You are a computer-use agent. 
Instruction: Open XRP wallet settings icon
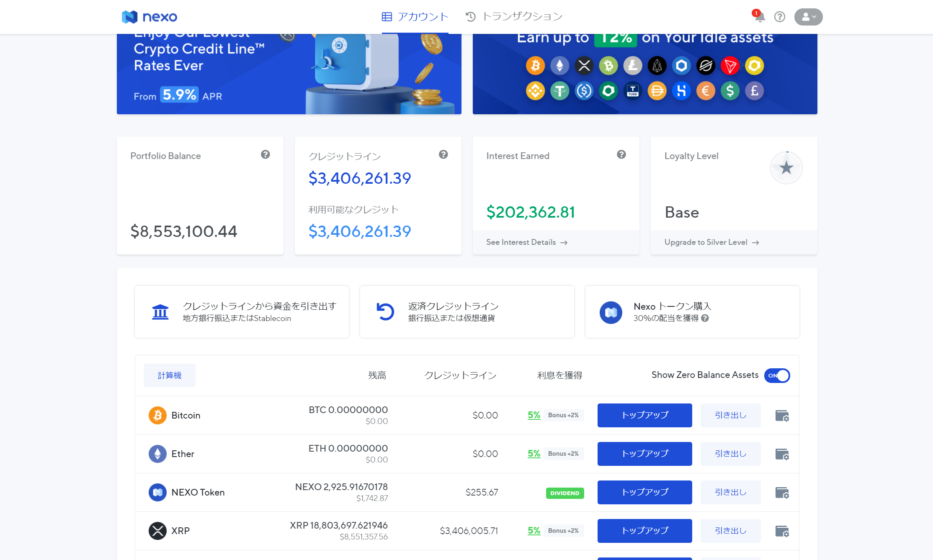(x=782, y=531)
